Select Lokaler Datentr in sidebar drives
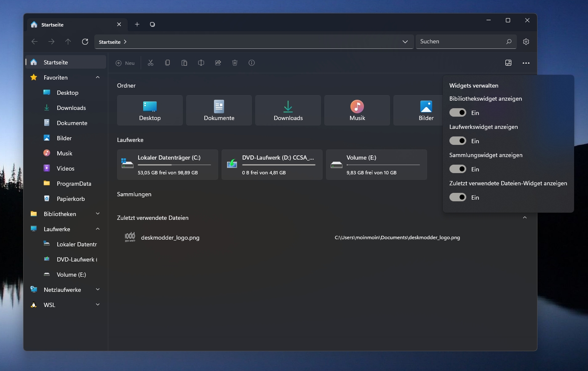The width and height of the screenshot is (588, 371). 66,244
